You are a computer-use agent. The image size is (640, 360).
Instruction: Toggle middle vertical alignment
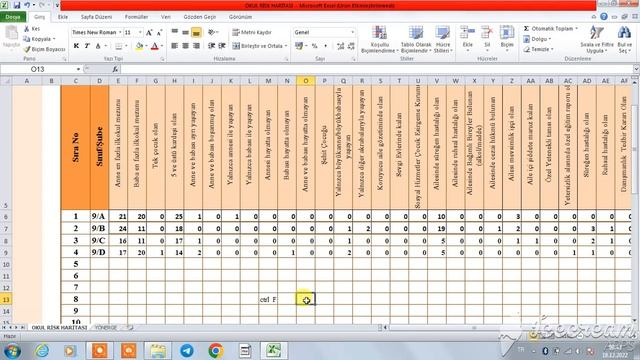[x=185, y=32]
